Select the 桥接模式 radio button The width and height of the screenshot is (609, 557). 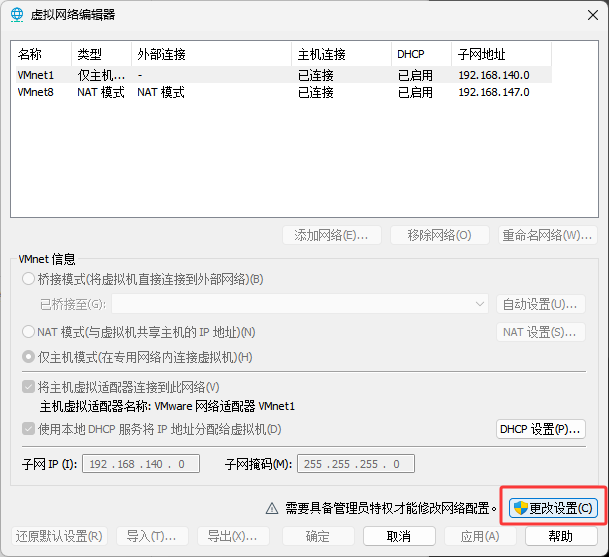28,279
